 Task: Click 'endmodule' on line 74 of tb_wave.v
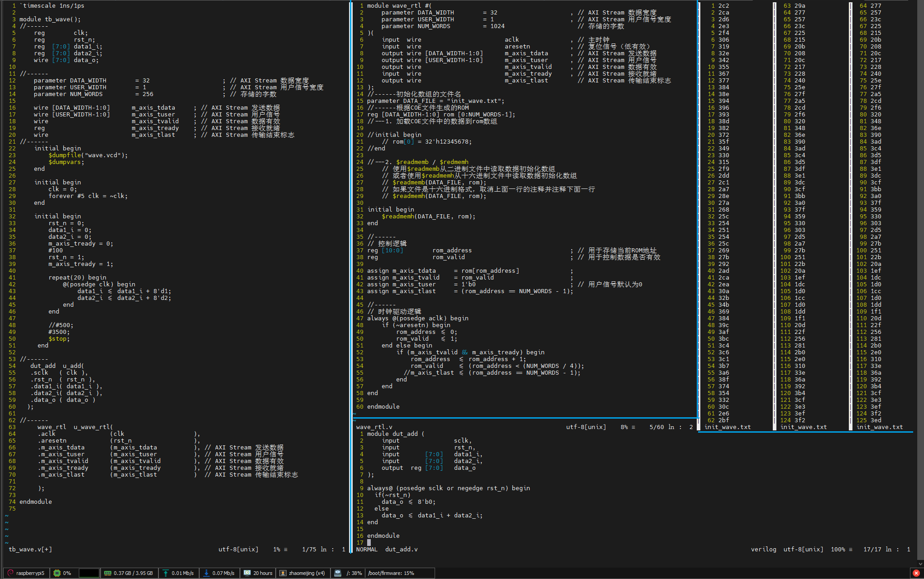[36, 502]
